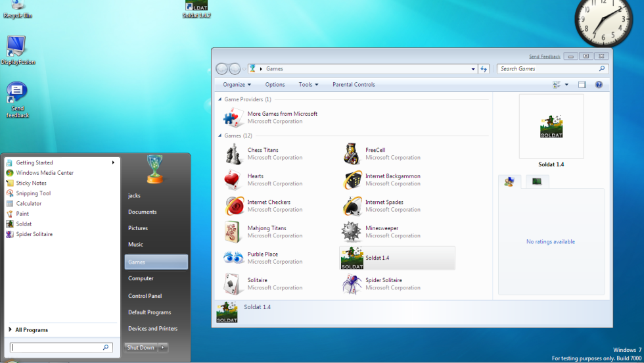Select the Mahjong Titans tile icon
The width and height of the screenshot is (644, 363).
click(x=233, y=232)
